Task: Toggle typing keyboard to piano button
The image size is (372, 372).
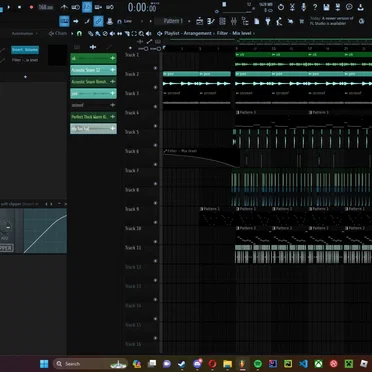Action: [x=64, y=21]
